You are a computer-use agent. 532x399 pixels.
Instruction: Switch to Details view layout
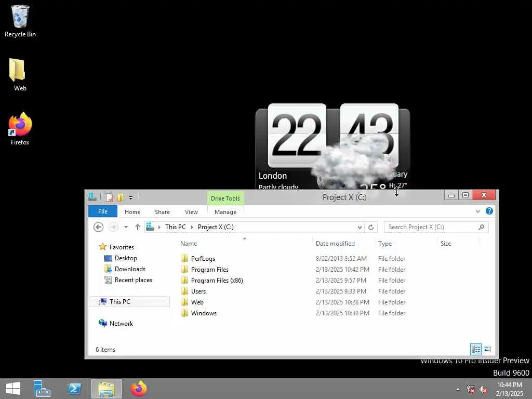coord(476,349)
